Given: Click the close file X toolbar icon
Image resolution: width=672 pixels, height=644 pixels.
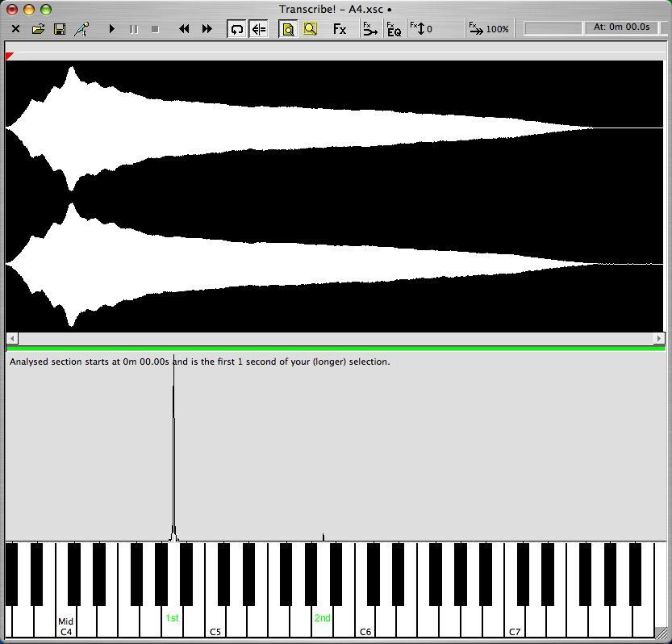Looking at the screenshot, I should tap(15, 29).
